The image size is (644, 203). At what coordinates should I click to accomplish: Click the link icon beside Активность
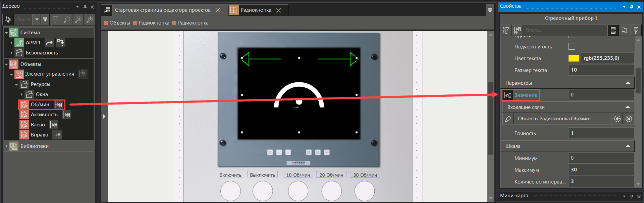click(x=66, y=115)
